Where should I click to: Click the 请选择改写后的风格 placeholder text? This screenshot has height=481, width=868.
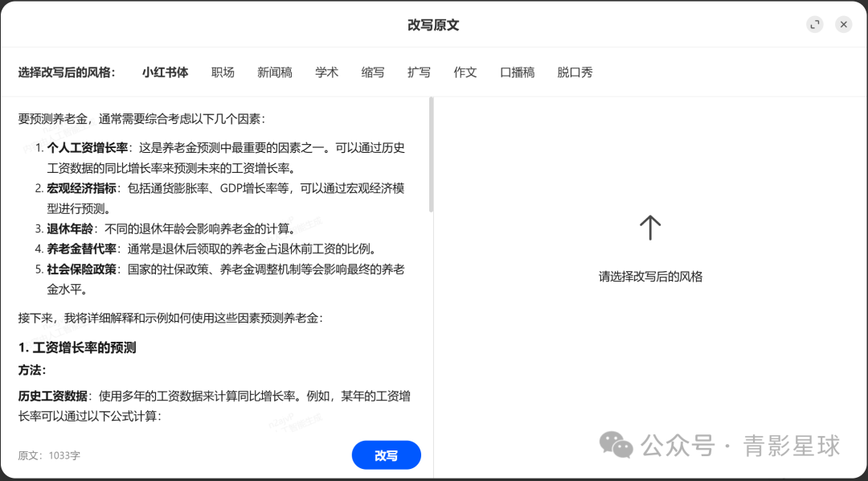pos(650,276)
